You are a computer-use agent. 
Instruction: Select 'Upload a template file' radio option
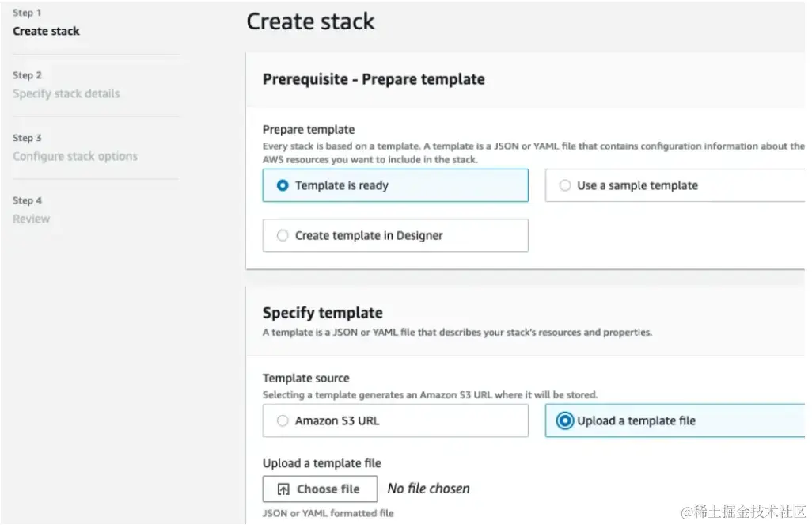564,421
